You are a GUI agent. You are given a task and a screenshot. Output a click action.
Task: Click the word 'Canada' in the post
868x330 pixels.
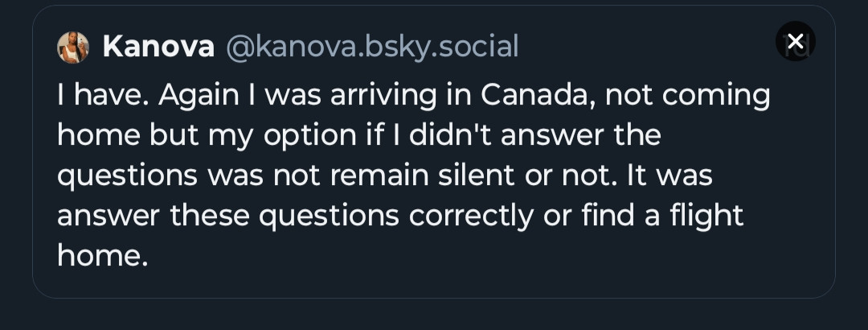[x=538, y=95]
